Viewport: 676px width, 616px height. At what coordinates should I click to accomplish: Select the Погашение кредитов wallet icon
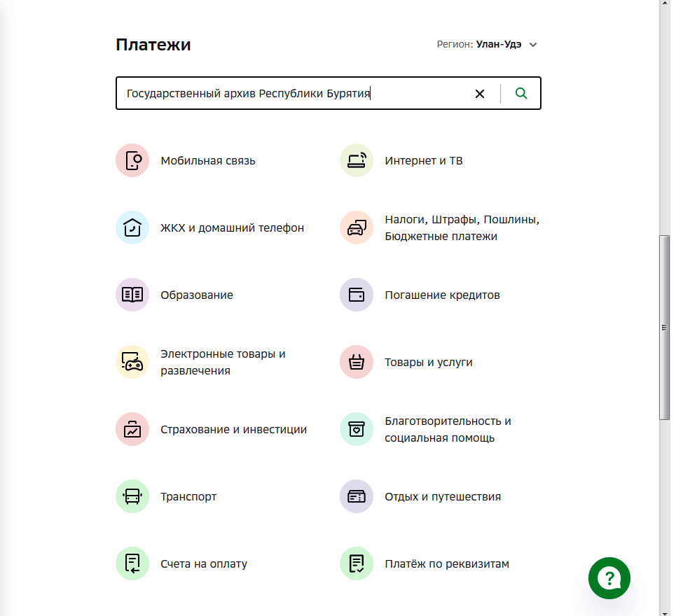(357, 295)
